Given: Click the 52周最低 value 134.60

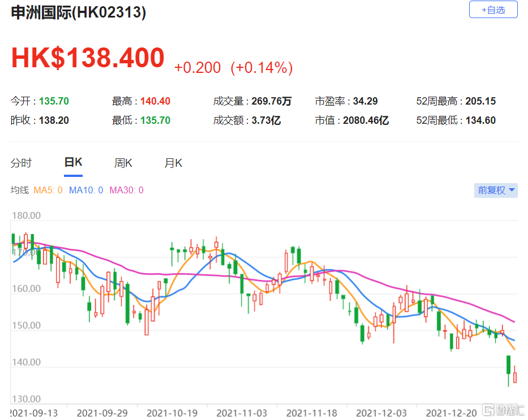Looking at the screenshot, I should tap(480, 120).
